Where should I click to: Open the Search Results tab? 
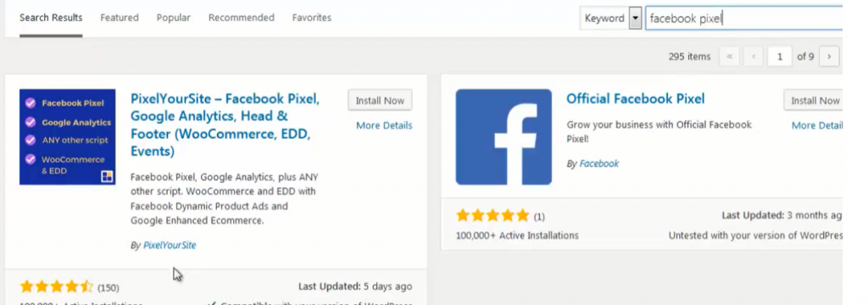(51, 18)
